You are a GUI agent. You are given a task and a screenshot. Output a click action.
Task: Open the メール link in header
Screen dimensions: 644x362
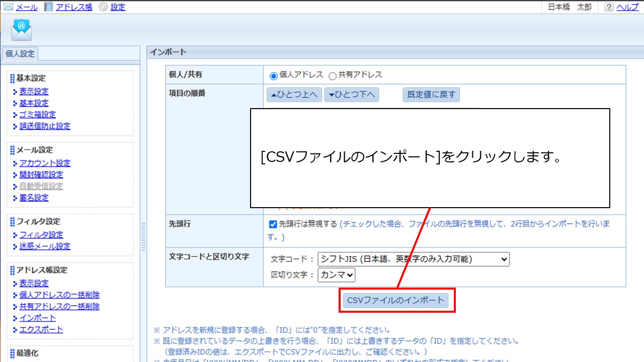pyautogui.click(x=27, y=7)
